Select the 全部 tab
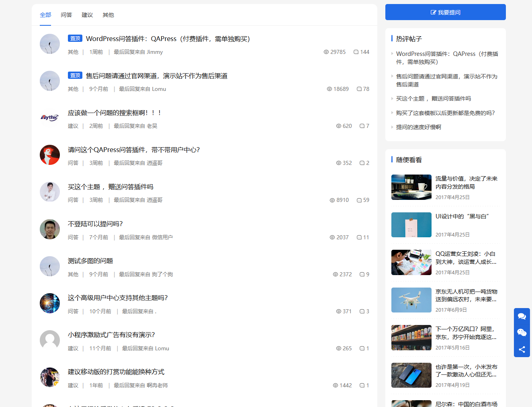 (45, 15)
